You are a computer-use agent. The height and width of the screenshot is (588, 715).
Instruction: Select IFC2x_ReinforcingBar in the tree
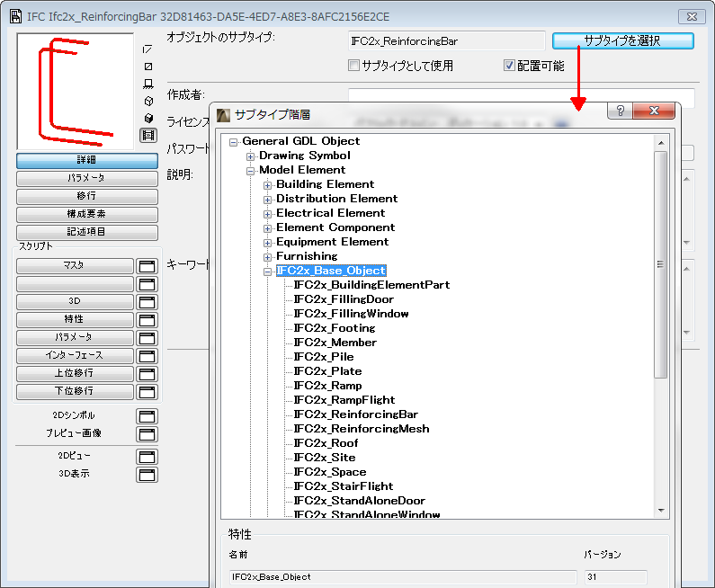coord(355,414)
